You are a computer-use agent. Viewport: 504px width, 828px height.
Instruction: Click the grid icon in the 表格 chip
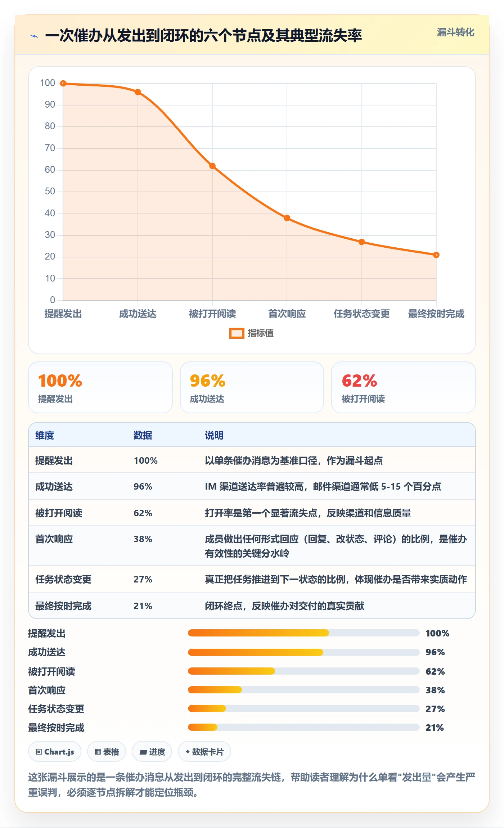point(98,752)
